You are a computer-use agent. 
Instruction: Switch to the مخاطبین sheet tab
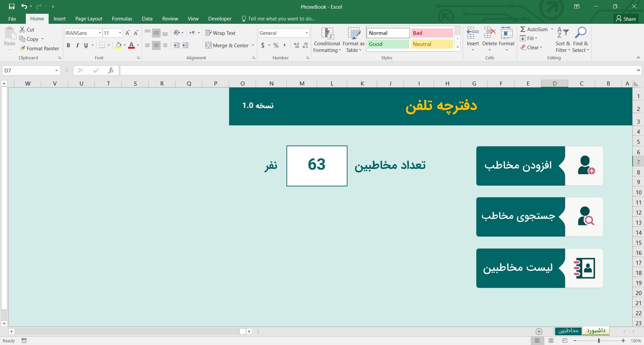568,331
